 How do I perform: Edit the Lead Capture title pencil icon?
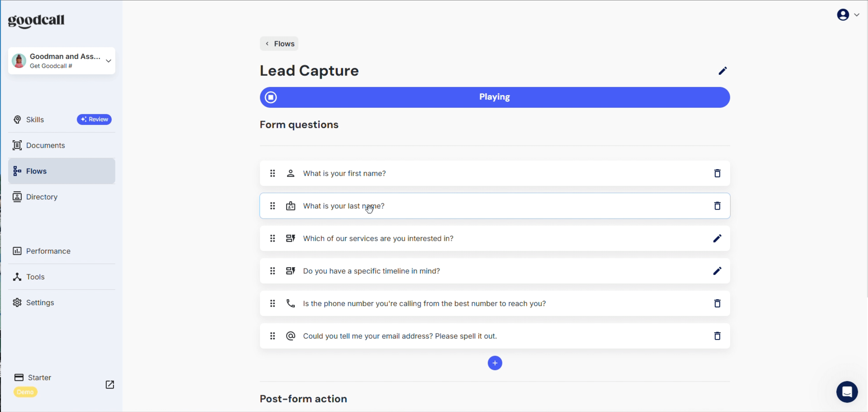pos(722,71)
